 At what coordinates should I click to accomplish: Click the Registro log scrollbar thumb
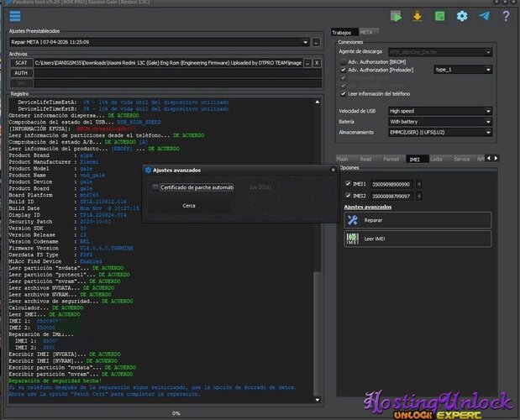pyautogui.click(x=318, y=333)
